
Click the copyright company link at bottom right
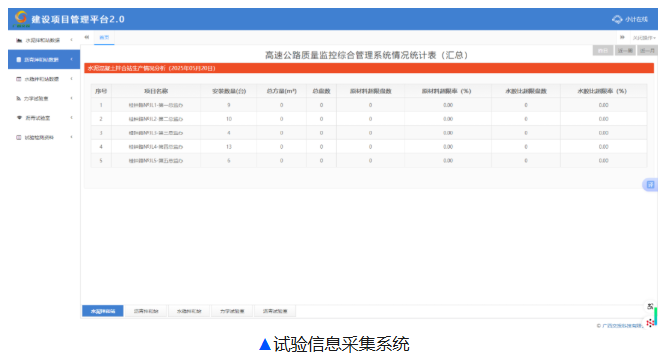pos(622,326)
